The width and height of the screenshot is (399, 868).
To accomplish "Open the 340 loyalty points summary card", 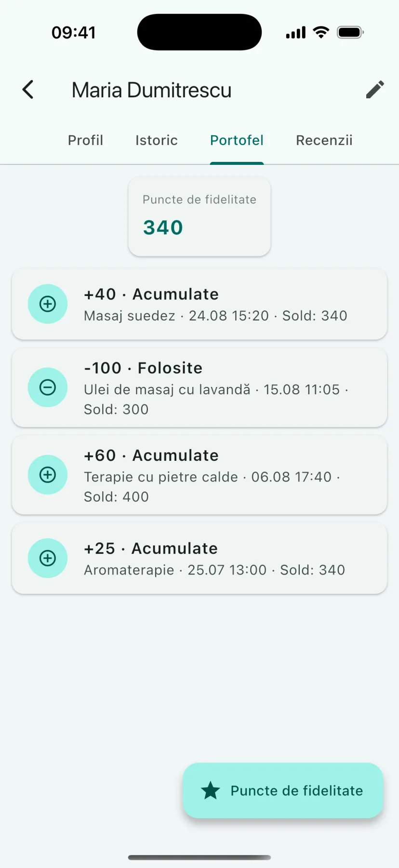I will 199,216.
